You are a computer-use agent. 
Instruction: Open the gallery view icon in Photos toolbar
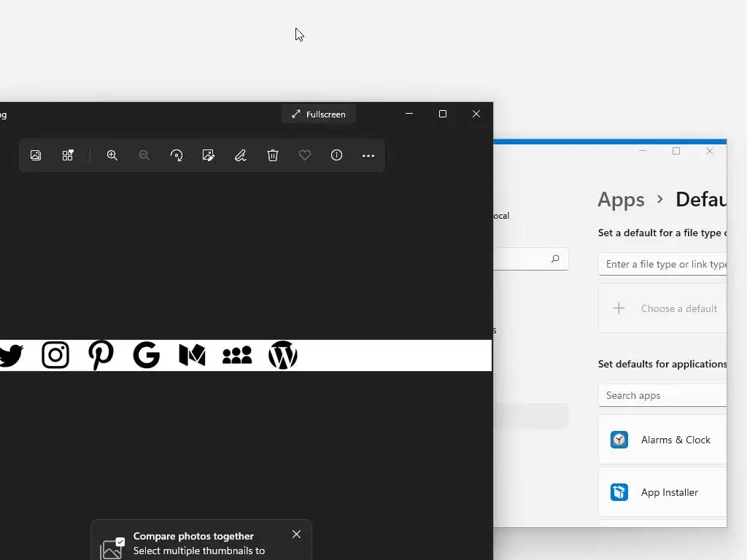point(36,155)
